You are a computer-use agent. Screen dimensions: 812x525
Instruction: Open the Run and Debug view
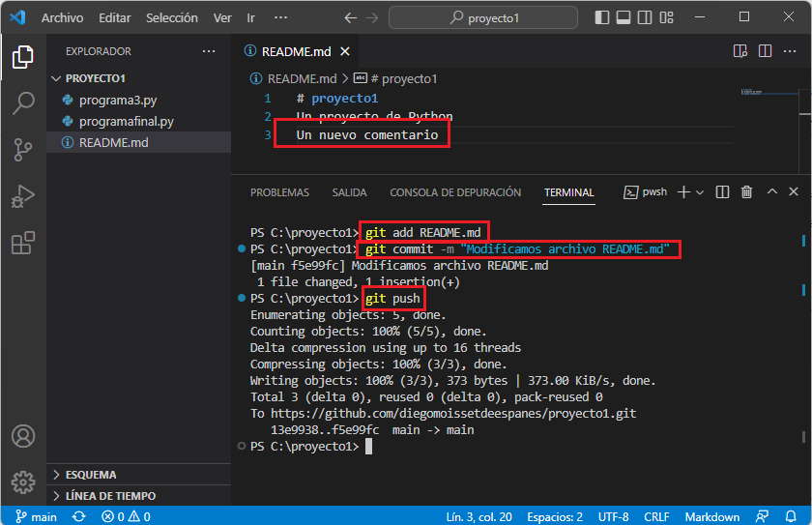pos(23,196)
